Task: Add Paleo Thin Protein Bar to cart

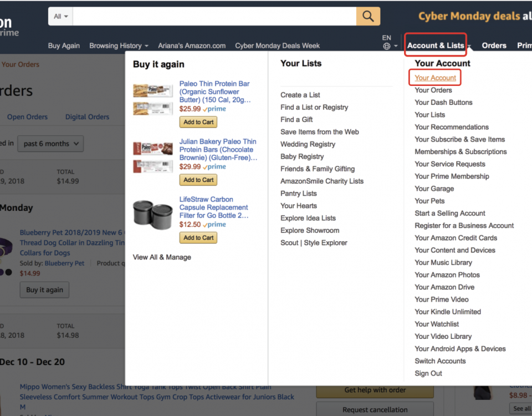Action: pyautogui.click(x=198, y=122)
